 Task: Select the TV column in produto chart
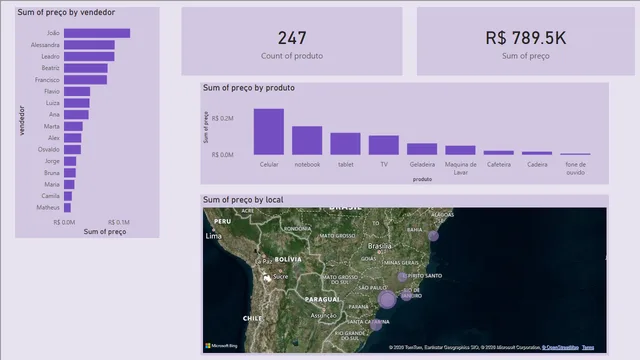point(384,145)
